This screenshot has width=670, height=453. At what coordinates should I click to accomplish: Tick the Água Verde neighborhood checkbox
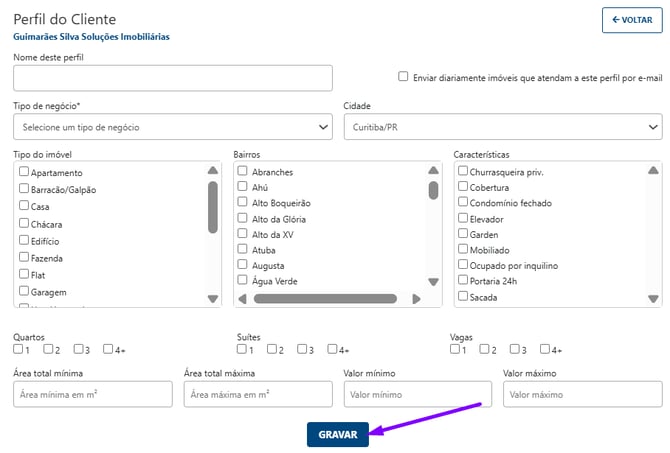242,281
